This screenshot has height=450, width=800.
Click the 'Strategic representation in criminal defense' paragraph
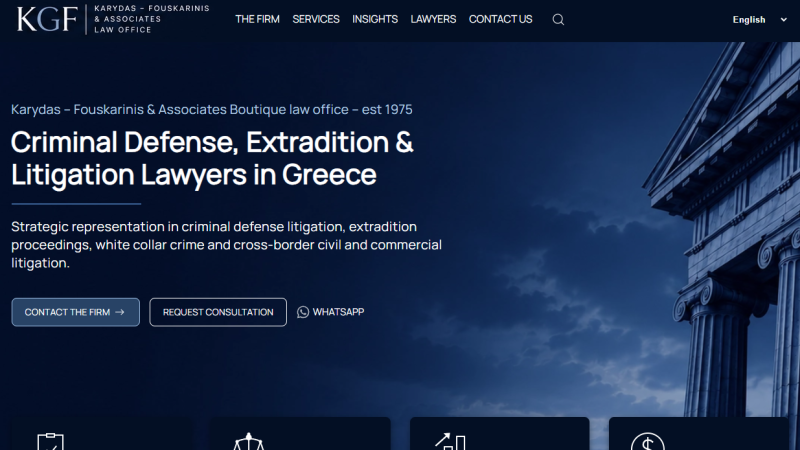pyautogui.click(x=227, y=244)
